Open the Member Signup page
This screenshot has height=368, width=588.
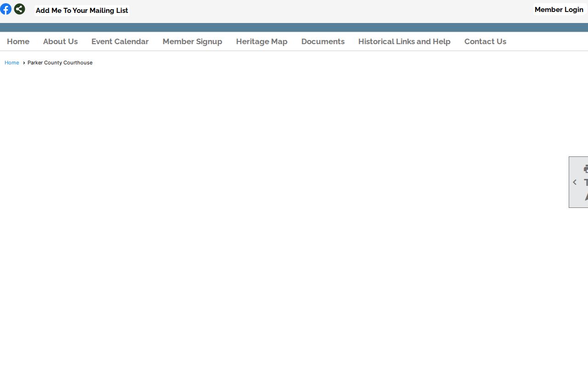click(192, 41)
